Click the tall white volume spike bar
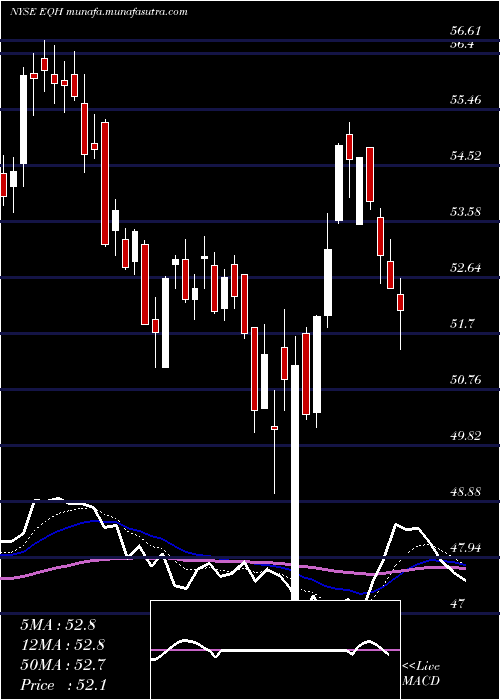500x700 pixels. click(295, 483)
